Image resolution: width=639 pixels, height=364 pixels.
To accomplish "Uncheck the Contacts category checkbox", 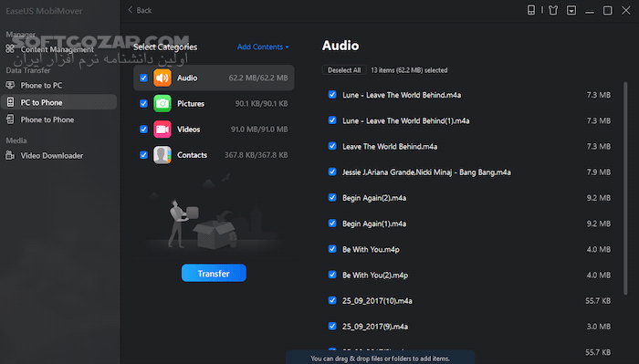I will (143, 155).
